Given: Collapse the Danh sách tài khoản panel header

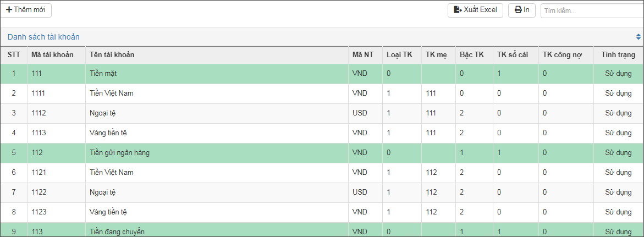Looking at the screenshot, I should click(322, 37).
